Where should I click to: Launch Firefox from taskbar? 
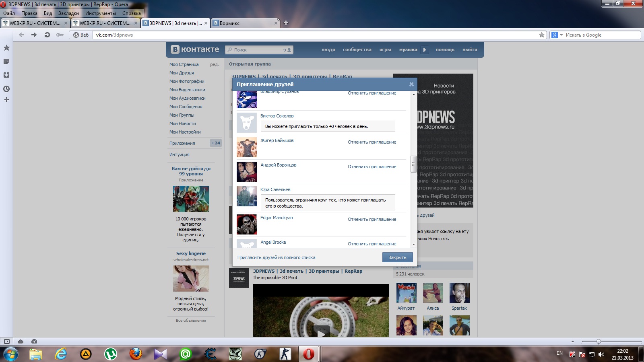[136, 354]
